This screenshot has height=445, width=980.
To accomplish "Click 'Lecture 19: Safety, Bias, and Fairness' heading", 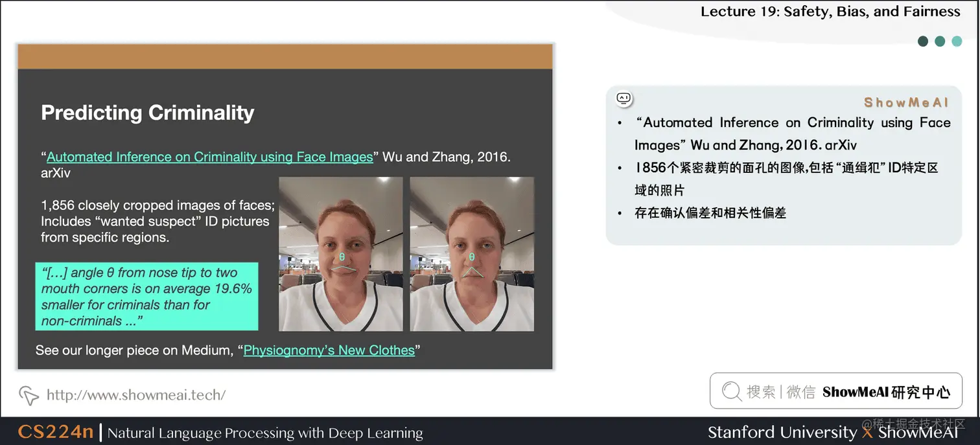I will [830, 12].
